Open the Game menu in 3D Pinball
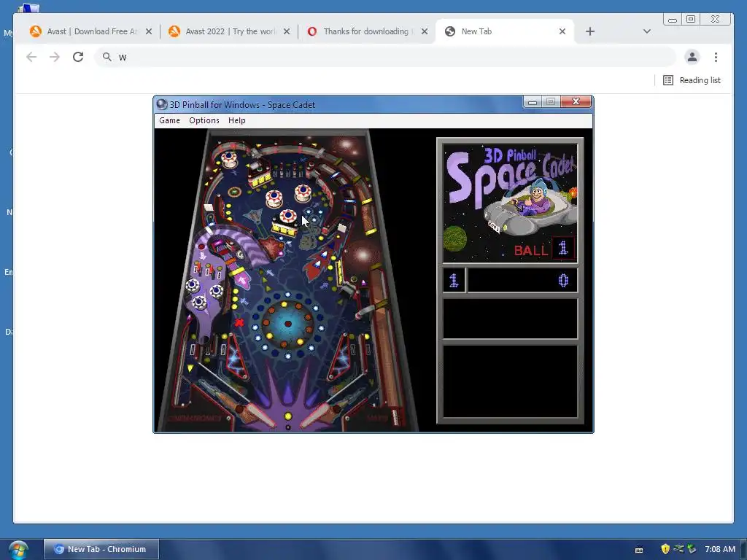Viewport: 747px width, 560px height. 169,120
